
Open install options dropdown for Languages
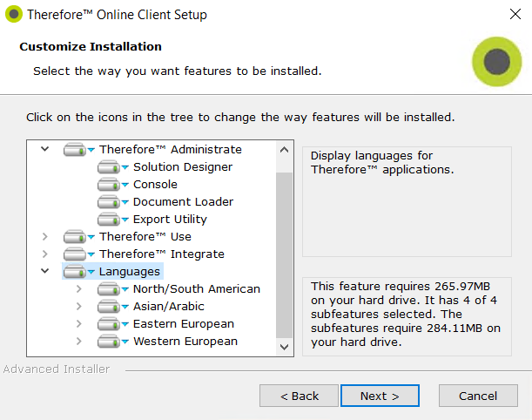[91, 272]
